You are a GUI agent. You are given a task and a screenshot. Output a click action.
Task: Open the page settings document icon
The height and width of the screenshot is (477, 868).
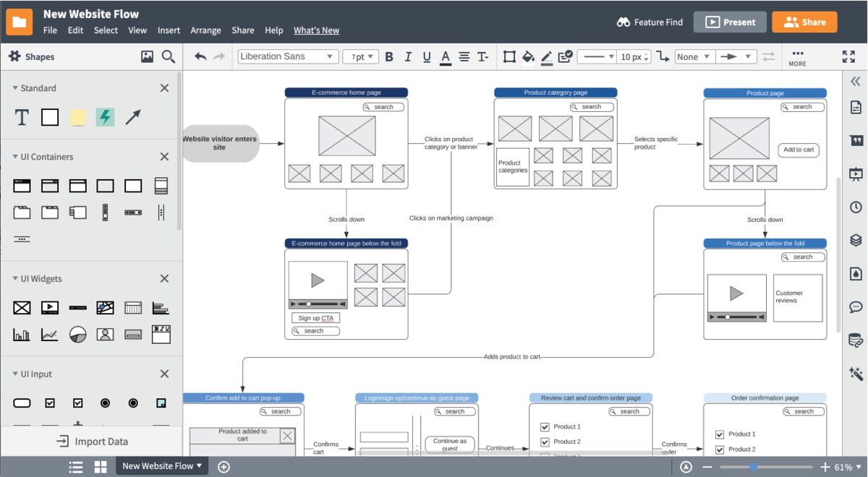click(x=856, y=107)
